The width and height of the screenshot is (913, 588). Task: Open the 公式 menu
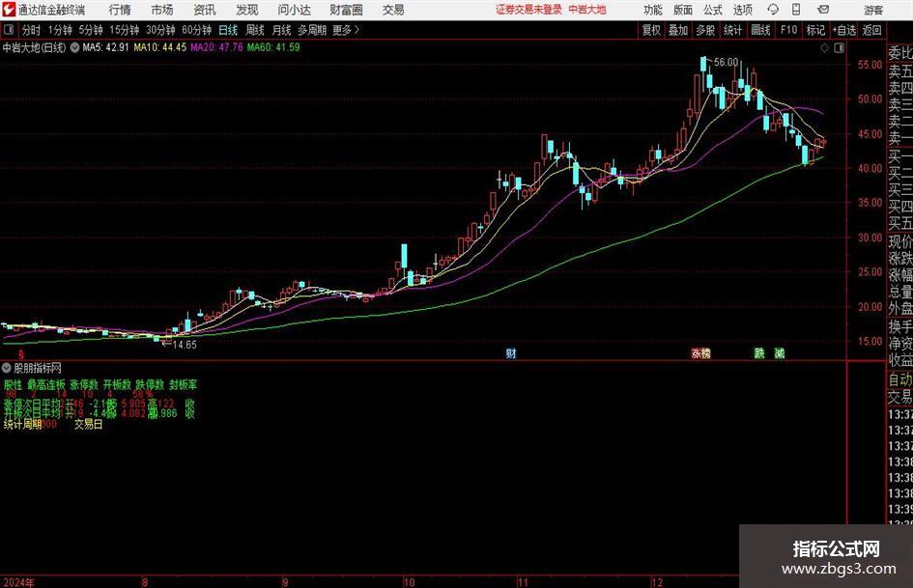tap(713, 10)
